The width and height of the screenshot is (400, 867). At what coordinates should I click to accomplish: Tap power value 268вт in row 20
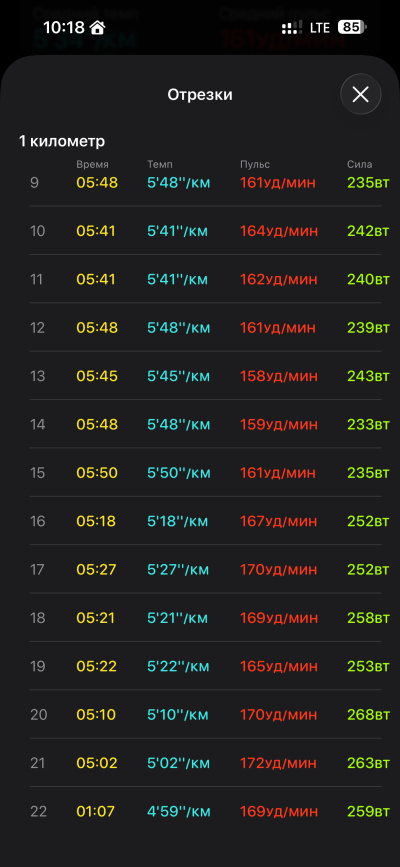tap(368, 715)
